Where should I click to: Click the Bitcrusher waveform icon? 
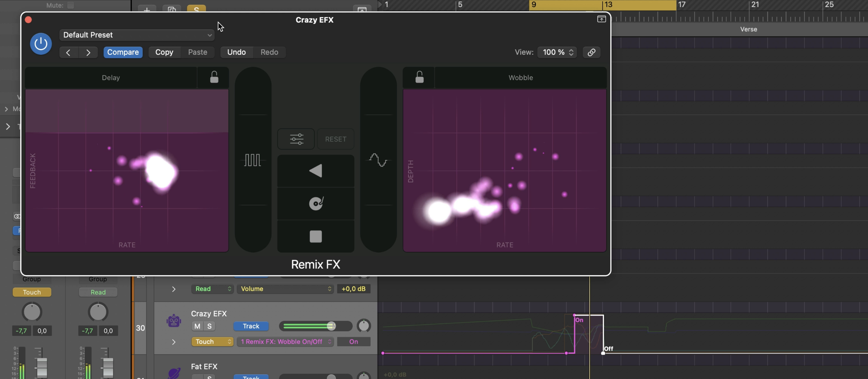coord(378,160)
